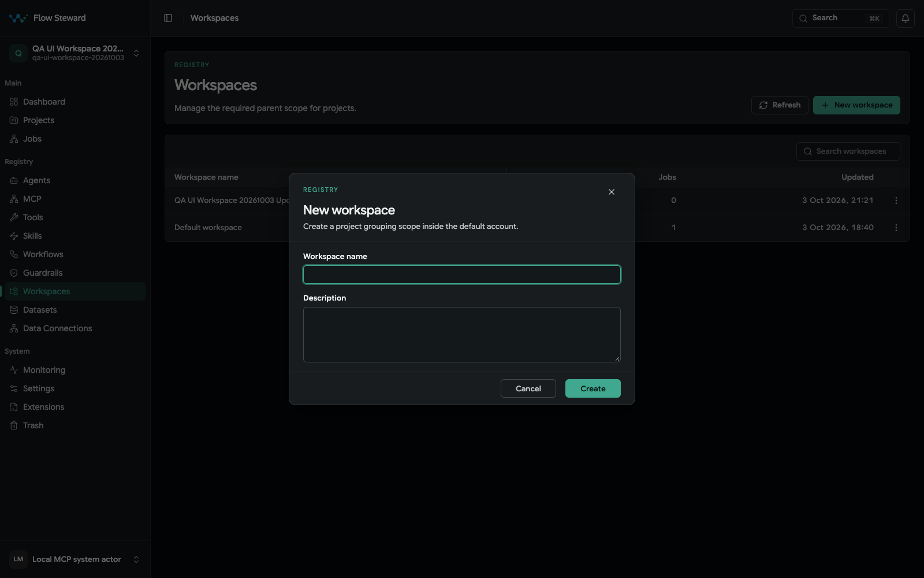The width and height of the screenshot is (924, 578).
Task: Click the Jobs column header
Action: pos(667,177)
